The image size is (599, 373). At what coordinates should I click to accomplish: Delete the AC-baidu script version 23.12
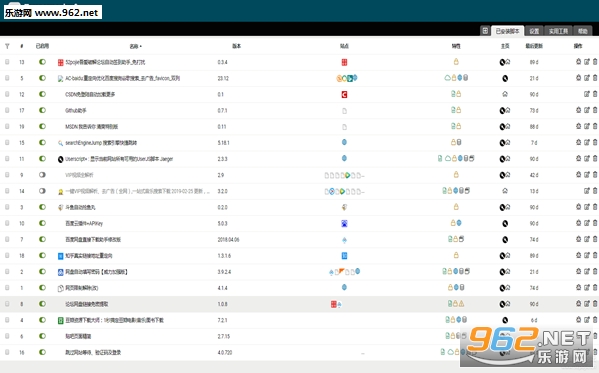click(595, 78)
